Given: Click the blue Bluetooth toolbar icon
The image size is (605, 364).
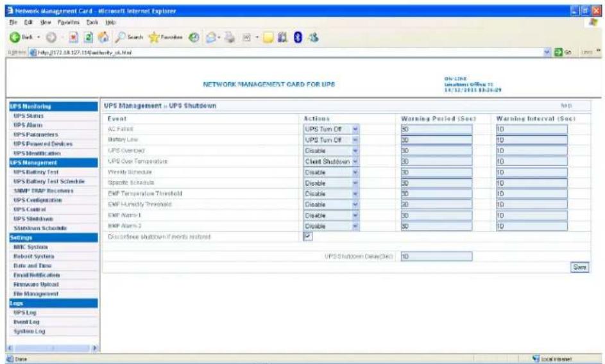Looking at the screenshot, I should pos(298,37).
